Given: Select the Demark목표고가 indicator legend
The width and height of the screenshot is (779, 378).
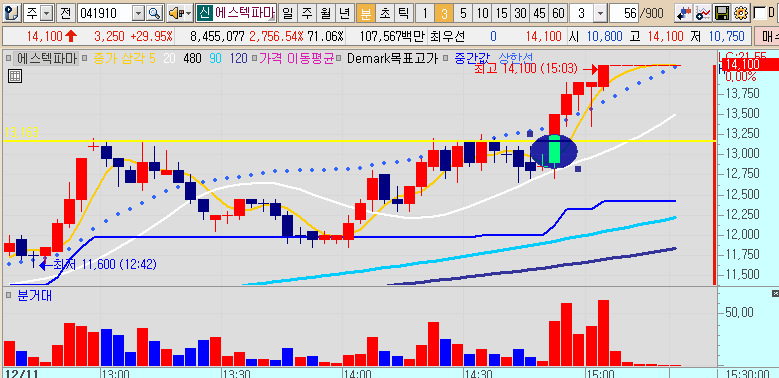Looking at the screenshot, I should pos(392,59).
